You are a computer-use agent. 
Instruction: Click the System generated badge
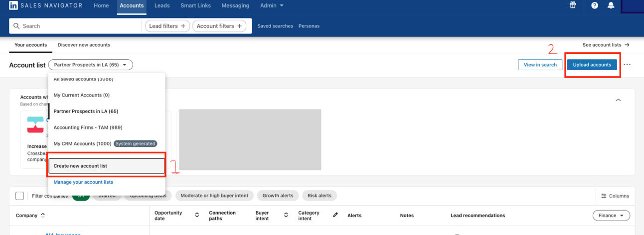[135, 143]
